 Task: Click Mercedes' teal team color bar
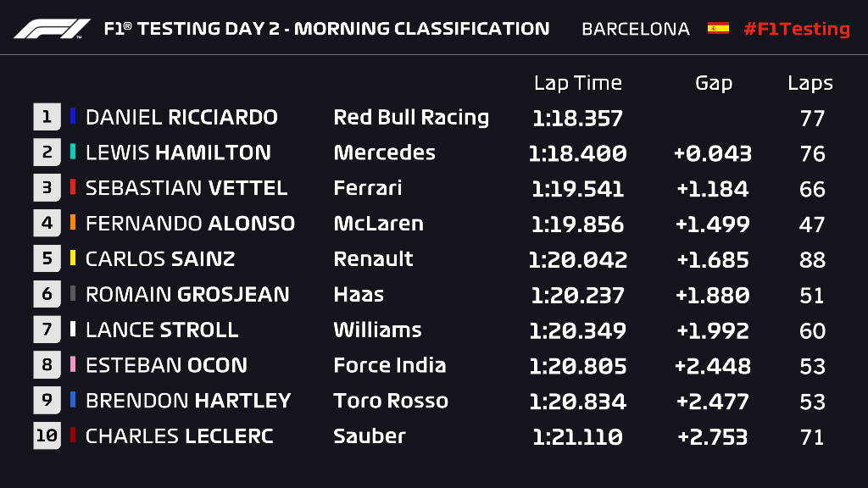coord(73,152)
